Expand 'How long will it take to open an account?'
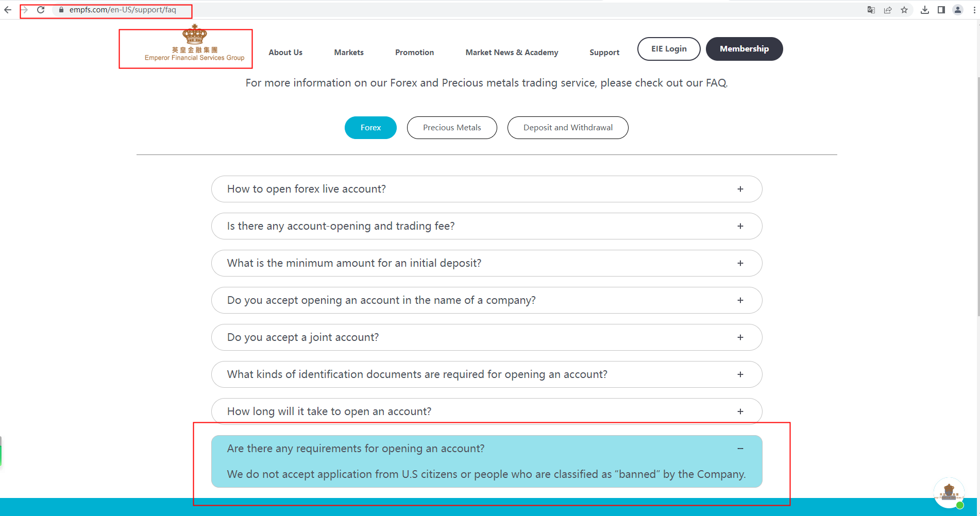The image size is (980, 516). point(486,411)
